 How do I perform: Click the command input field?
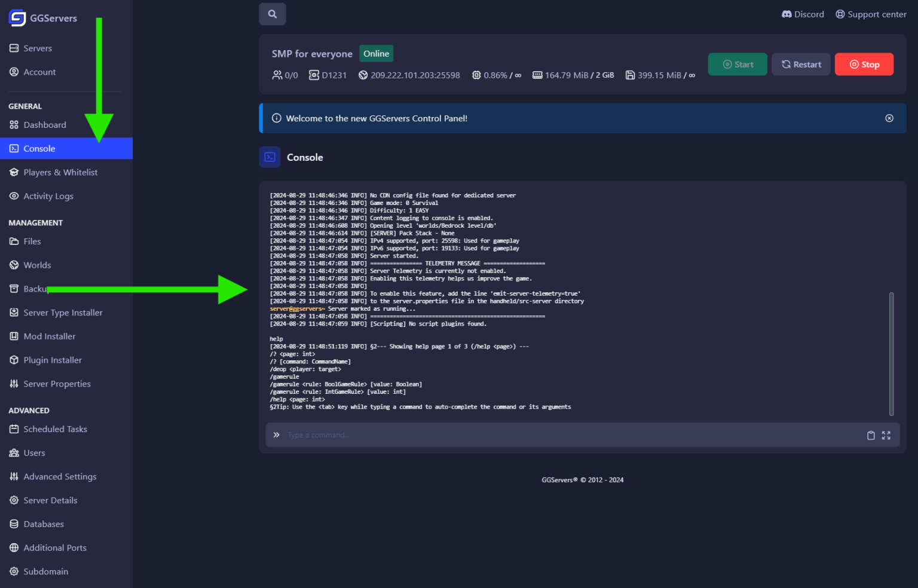tap(538, 434)
